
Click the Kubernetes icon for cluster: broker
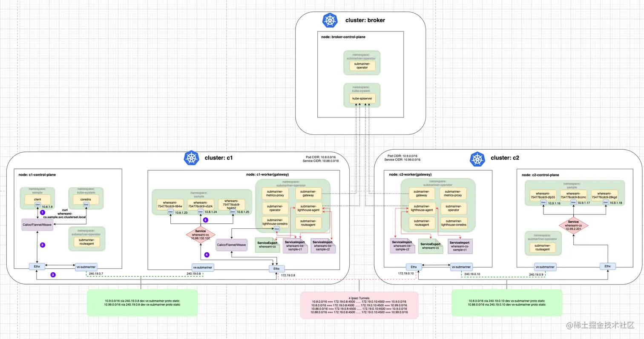[x=330, y=20]
